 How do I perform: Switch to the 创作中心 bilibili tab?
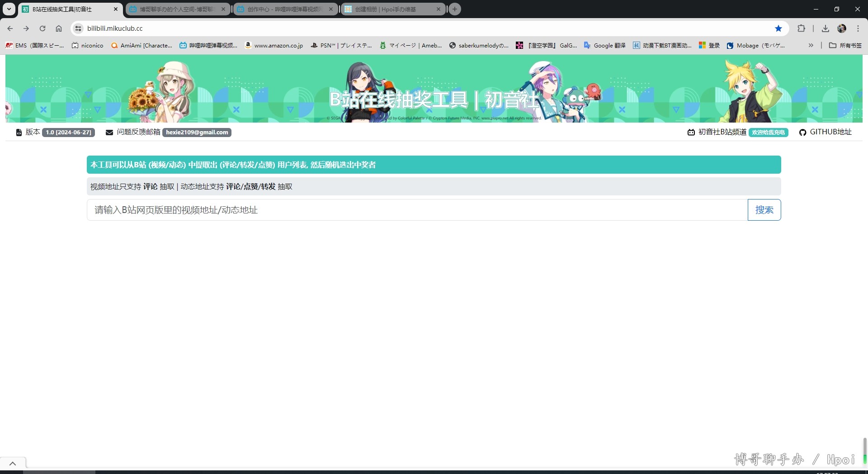pyautogui.click(x=285, y=9)
